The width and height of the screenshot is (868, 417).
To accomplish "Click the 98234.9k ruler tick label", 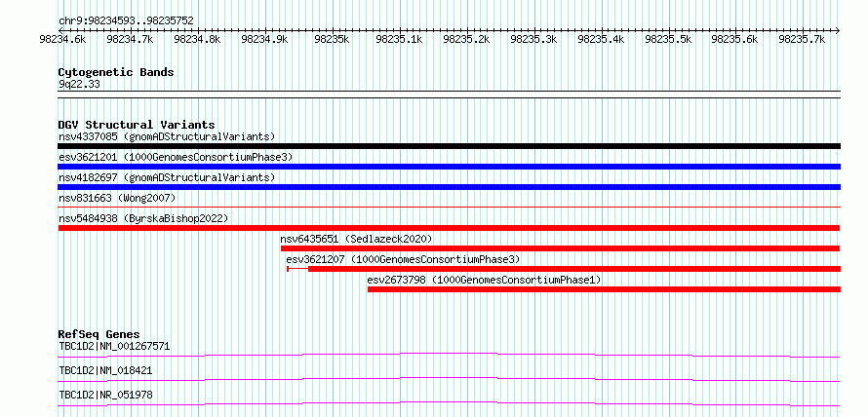I will 264,39.
